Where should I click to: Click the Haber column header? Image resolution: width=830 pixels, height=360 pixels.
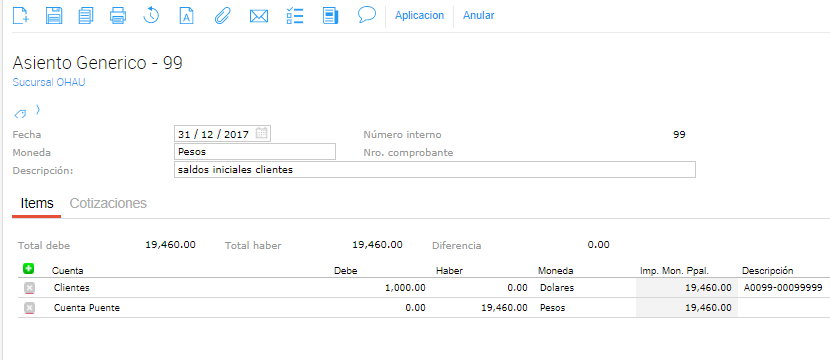click(x=449, y=271)
